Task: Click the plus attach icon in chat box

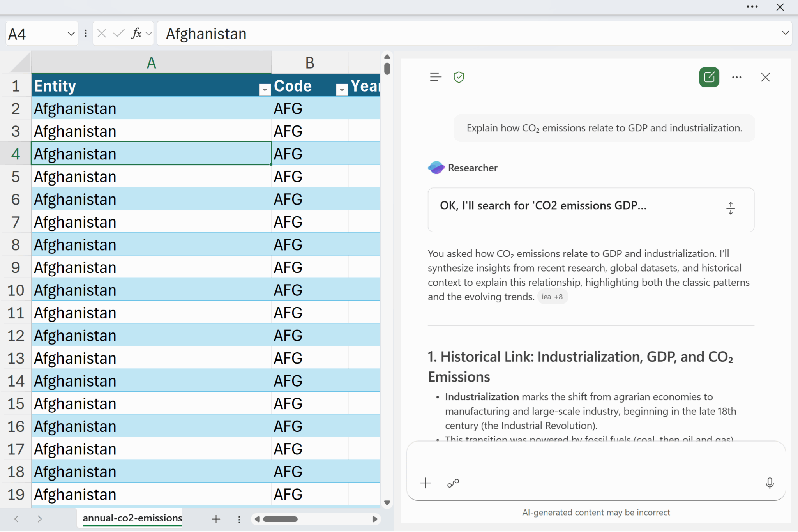Action: [x=425, y=483]
